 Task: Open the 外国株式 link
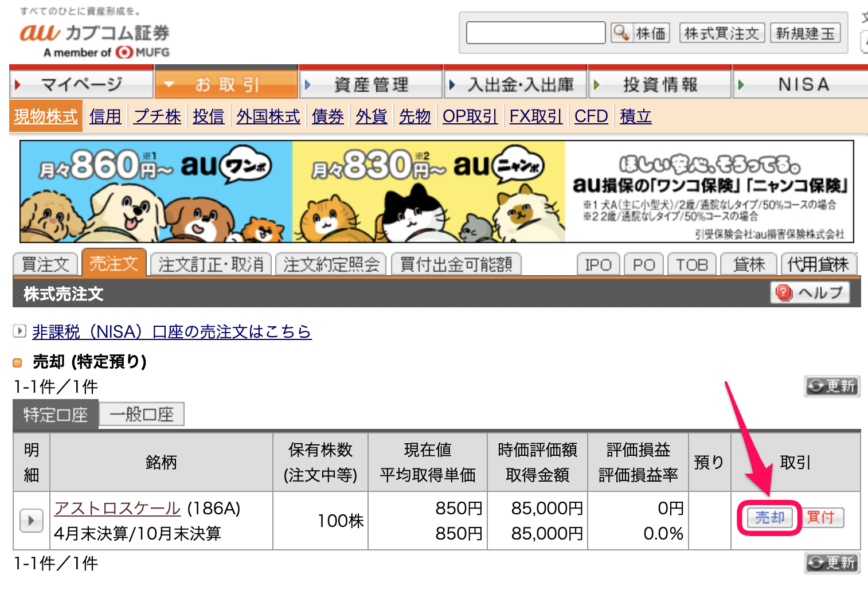tap(268, 116)
